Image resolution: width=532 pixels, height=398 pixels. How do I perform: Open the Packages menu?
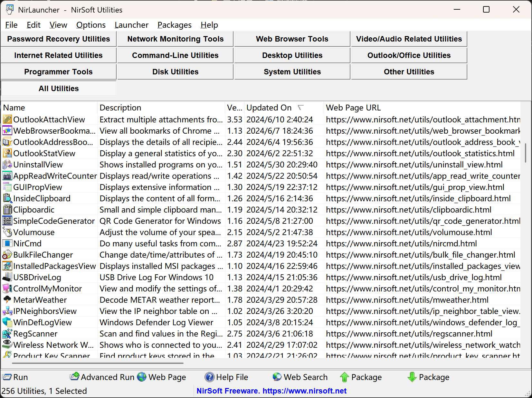(x=174, y=25)
